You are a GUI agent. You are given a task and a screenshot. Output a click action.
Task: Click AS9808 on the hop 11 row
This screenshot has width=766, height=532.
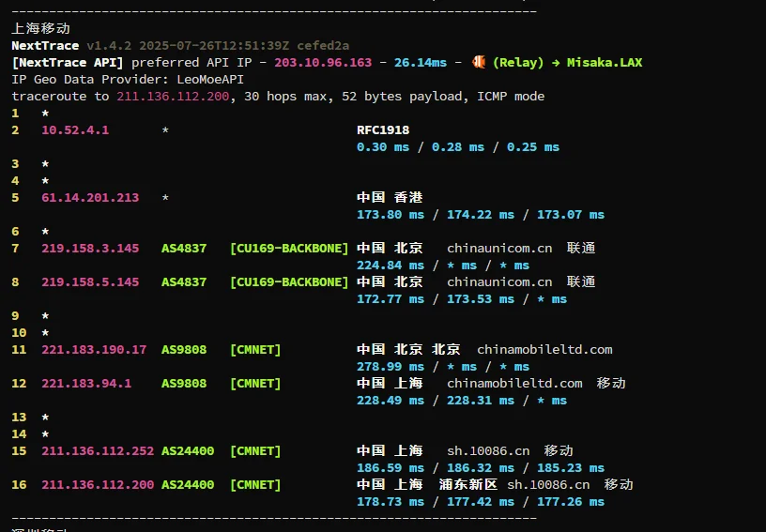(x=184, y=349)
